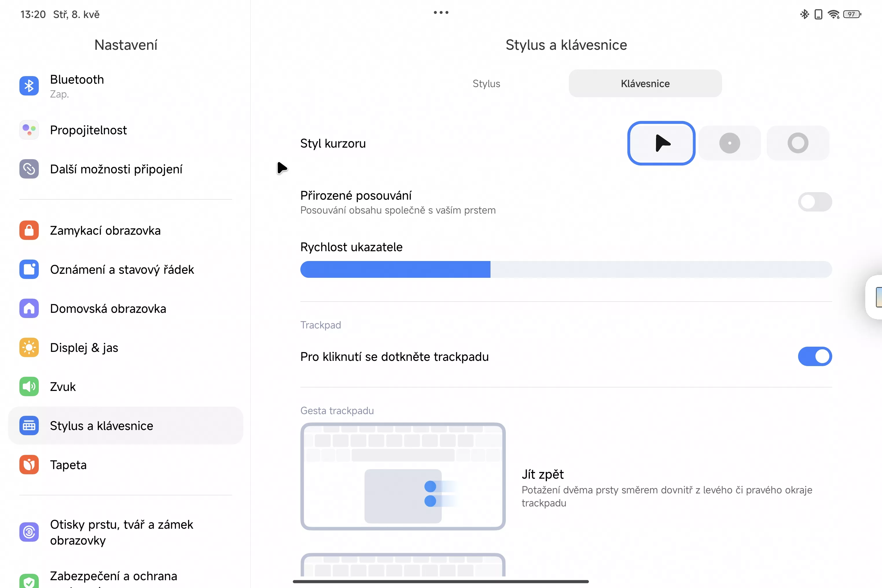
Task: Tap the orange Zamykací obrazovka lock icon
Action: [x=29, y=230]
